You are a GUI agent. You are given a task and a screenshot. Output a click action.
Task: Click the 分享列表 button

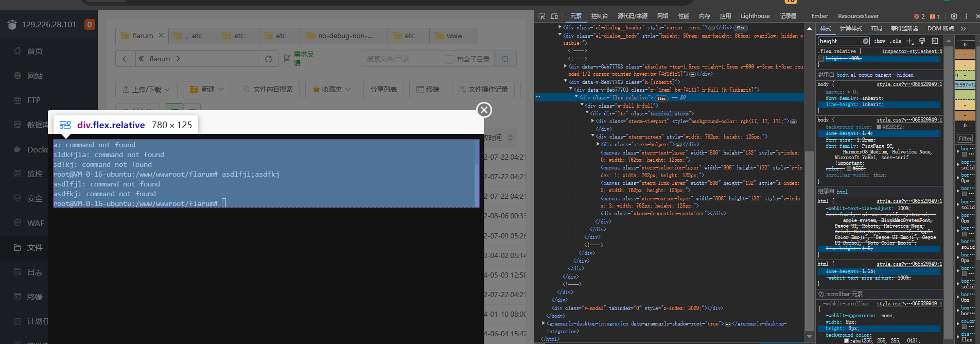point(383,89)
